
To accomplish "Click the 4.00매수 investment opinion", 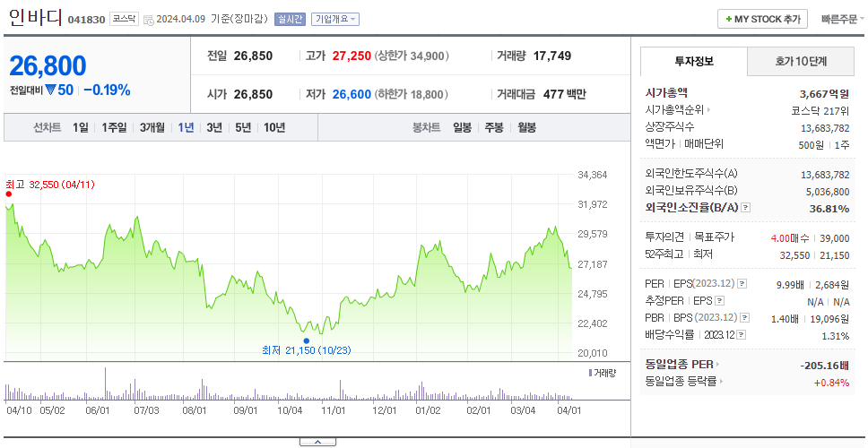I will [x=790, y=238].
